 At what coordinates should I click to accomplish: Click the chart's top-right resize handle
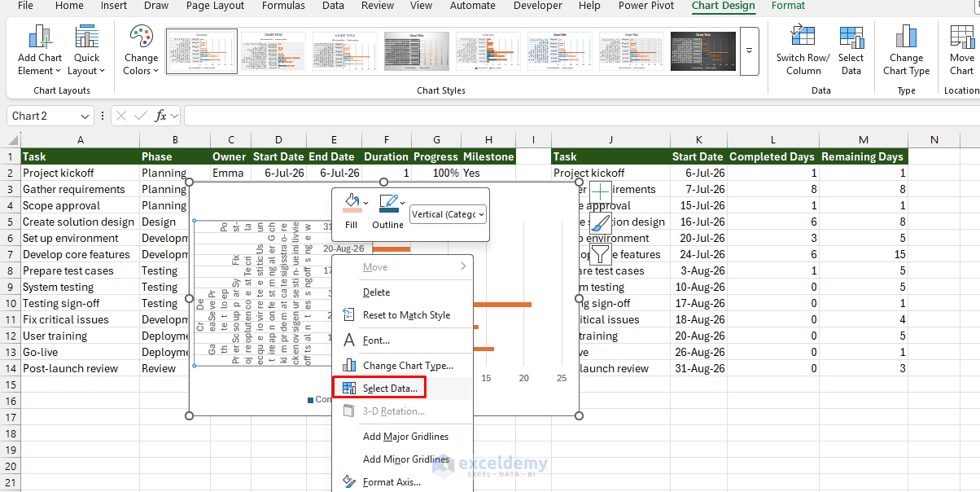pyautogui.click(x=579, y=183)
